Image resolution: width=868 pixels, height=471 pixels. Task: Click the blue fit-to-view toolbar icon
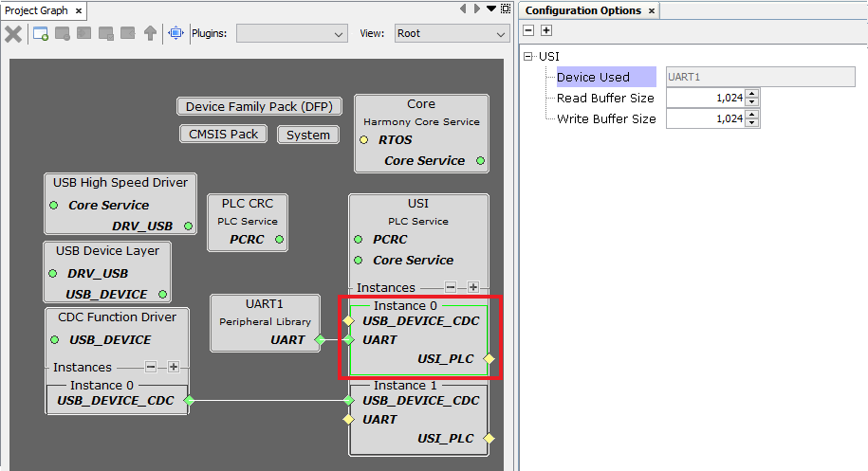(x=175, y=34)
